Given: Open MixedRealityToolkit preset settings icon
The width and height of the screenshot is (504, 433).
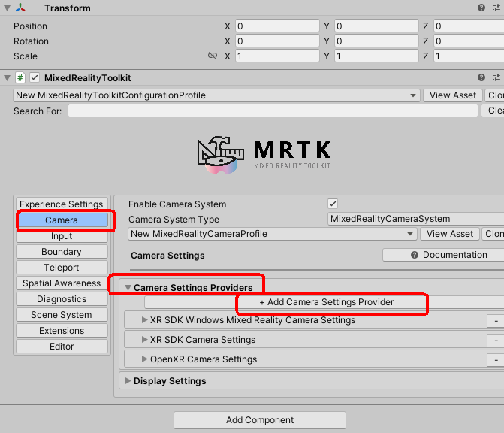Looking at the screenshot, I should click(496, 77).
